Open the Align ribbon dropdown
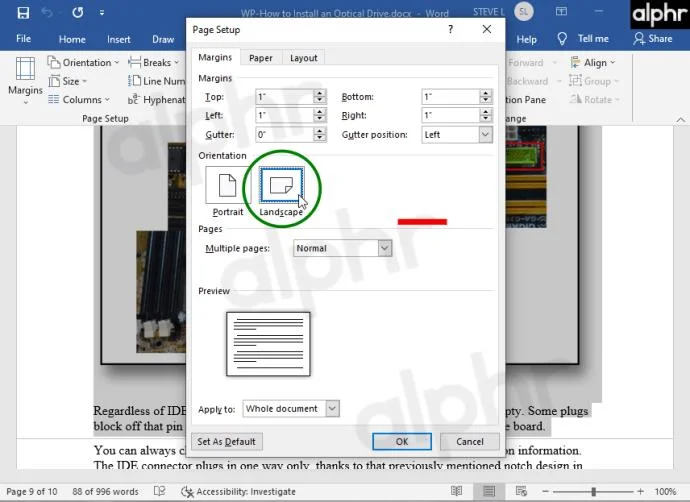690x502 pixels. coord(593,62)
